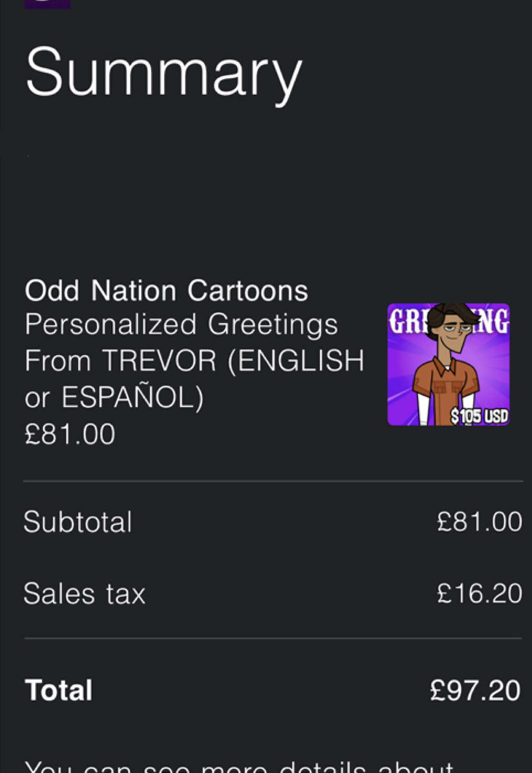Click the Sales tax label
The height and width of the screenshot is (773, 532).
pos(84,594)
